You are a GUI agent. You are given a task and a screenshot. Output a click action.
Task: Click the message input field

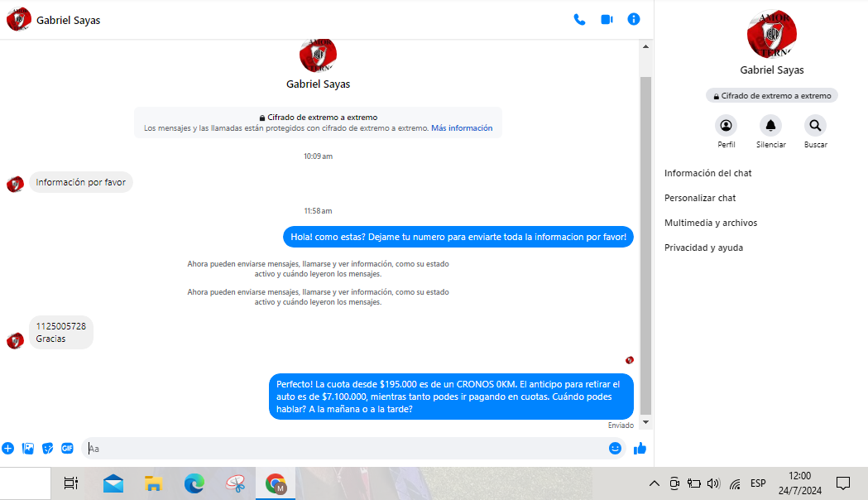pos(348,448)
